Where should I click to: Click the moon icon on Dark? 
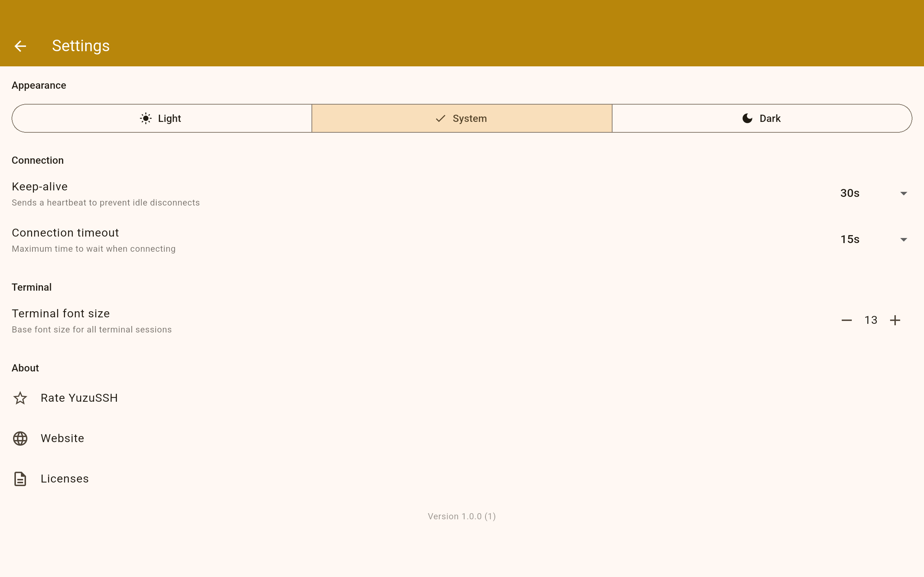747,118
